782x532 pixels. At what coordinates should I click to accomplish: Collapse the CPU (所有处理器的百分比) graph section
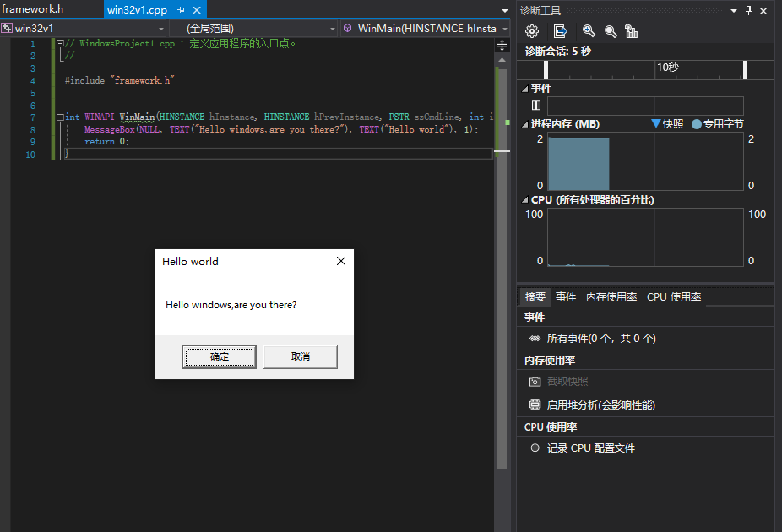coord(524,200)
